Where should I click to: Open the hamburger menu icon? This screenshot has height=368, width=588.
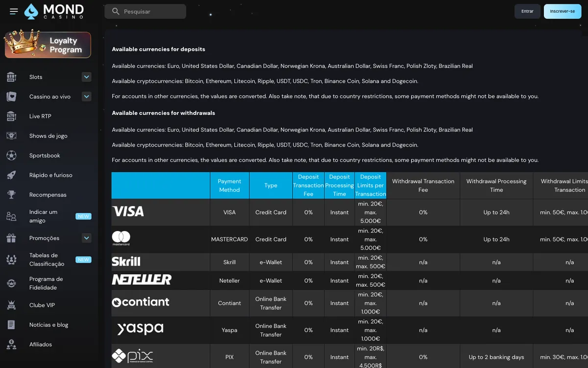(x=14, y=11)
